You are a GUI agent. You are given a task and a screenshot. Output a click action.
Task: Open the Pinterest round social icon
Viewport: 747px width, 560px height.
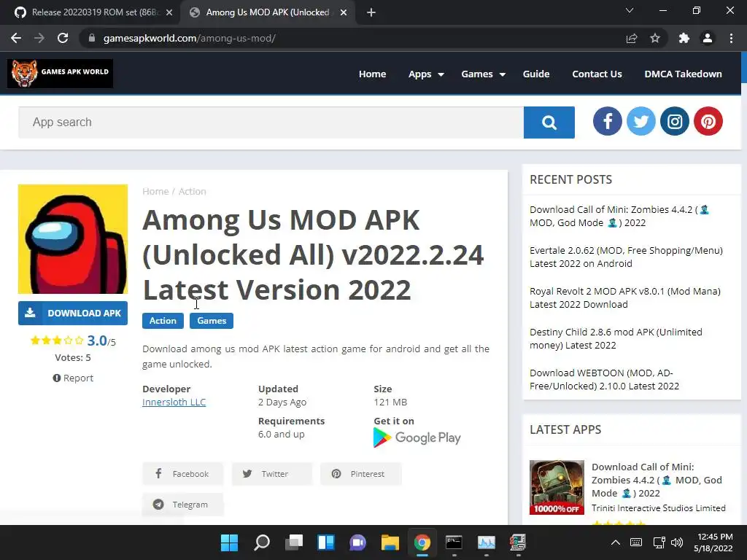coord(708,121)
